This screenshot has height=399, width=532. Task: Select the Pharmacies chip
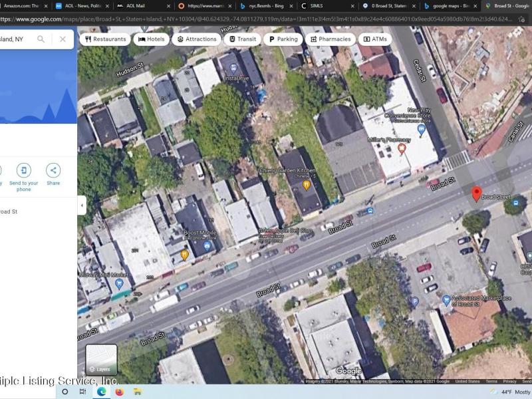coord(330,39)
